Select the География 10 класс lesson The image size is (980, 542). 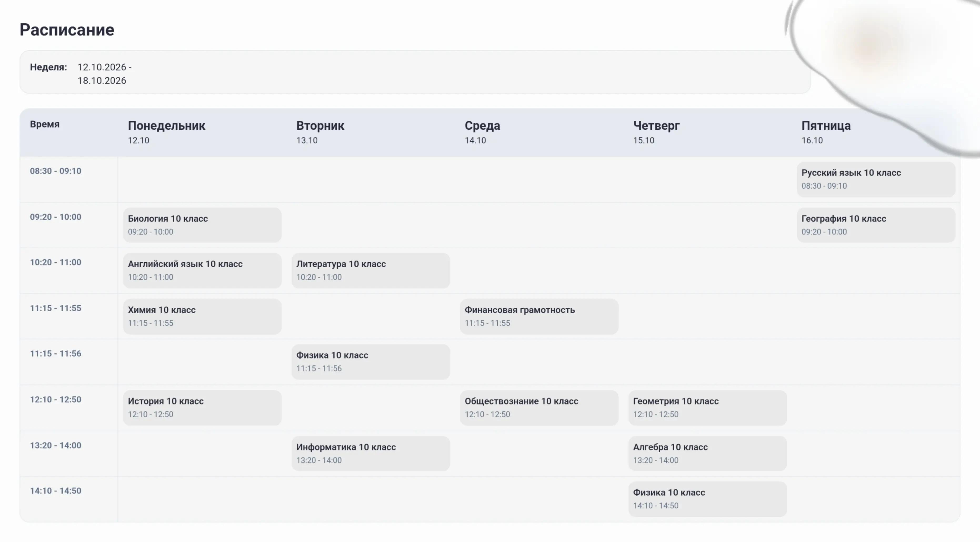(876, 225)
